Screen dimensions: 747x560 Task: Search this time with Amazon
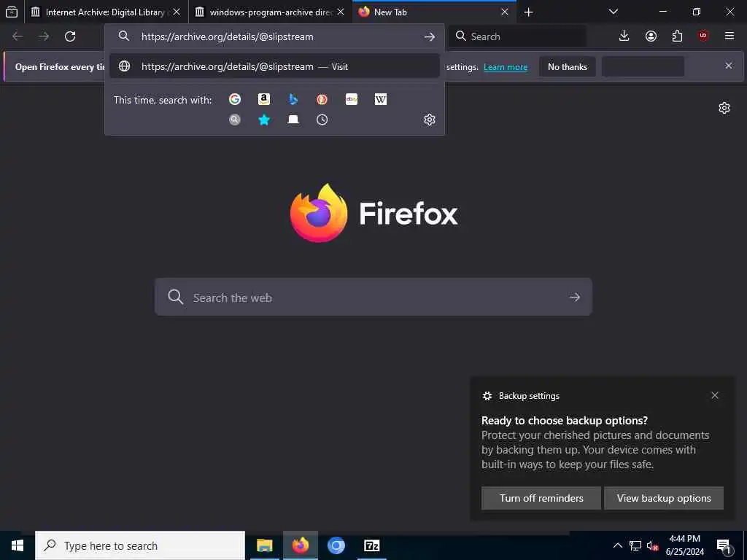click(x=264, y=99)
